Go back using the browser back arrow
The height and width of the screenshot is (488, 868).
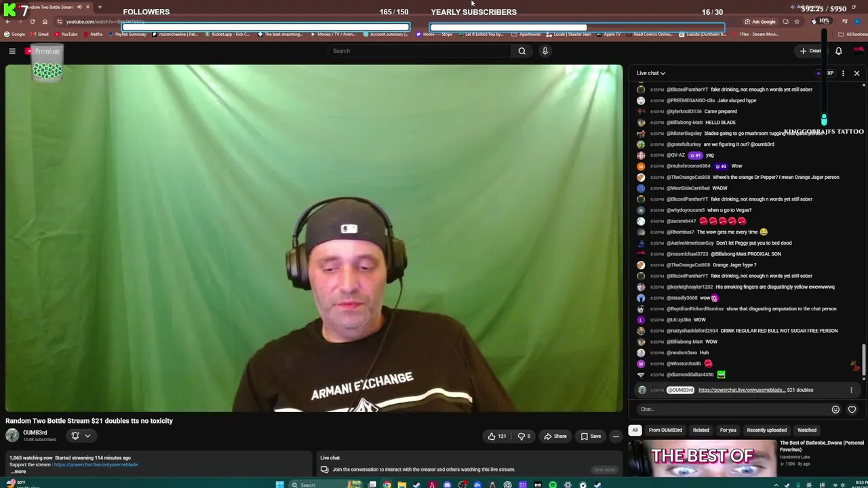click(7, 22)
